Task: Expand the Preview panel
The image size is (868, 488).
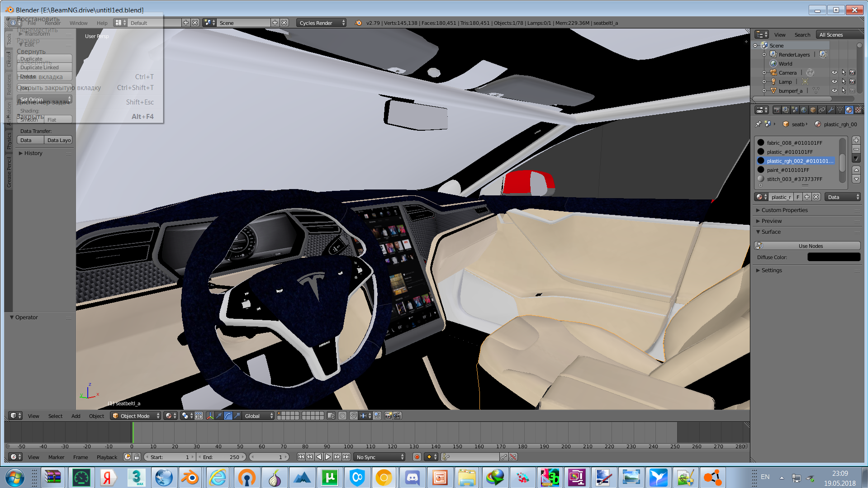Action: 771,221
